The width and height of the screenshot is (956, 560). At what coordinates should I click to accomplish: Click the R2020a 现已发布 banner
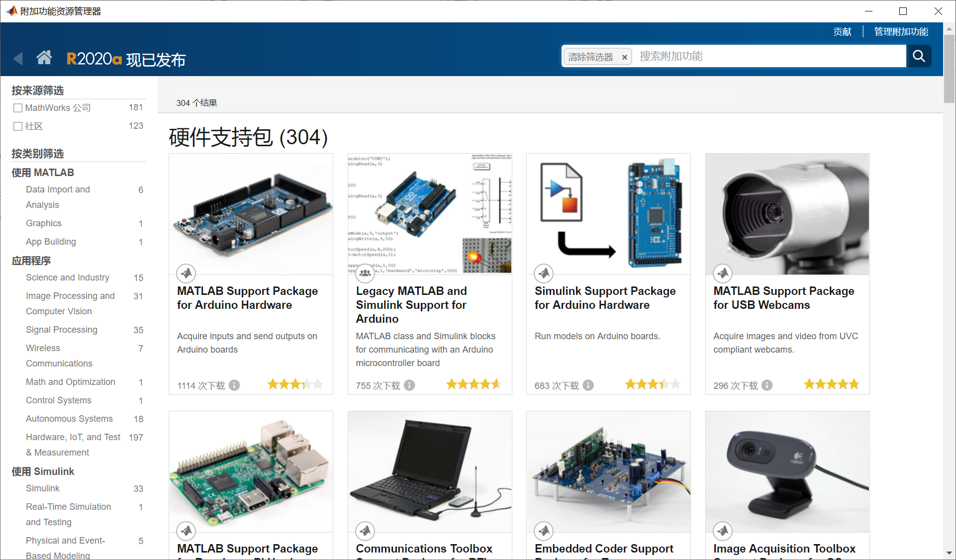pos(126,59)
